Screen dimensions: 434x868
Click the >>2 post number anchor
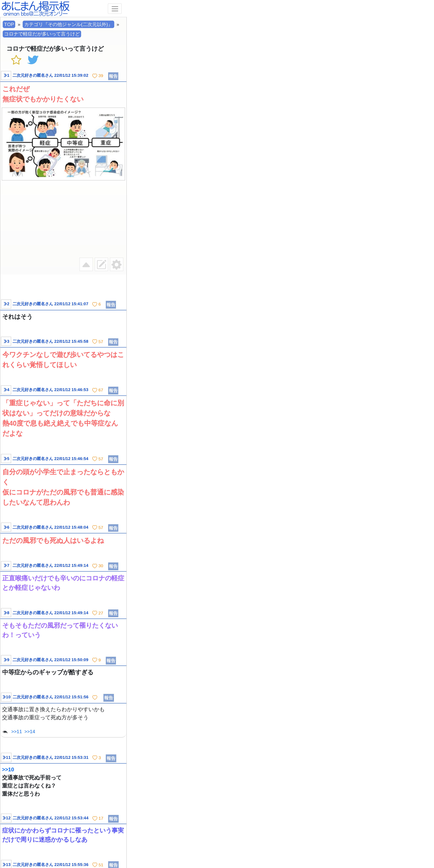pos(6,304)
